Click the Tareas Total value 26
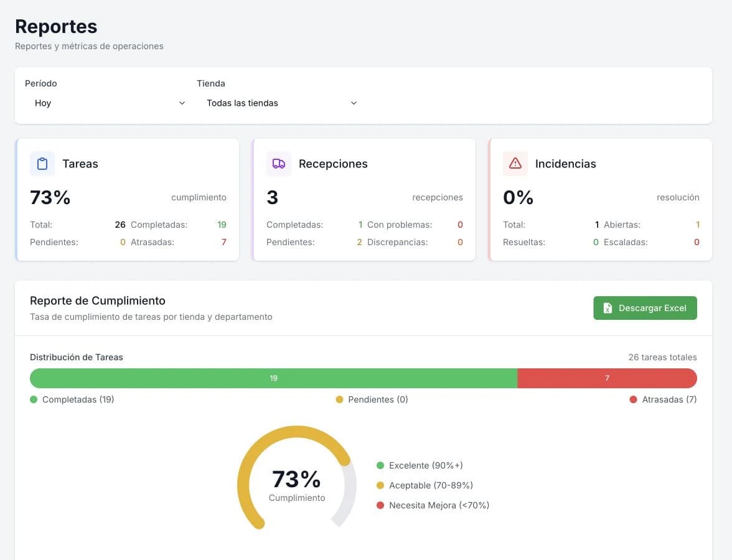732x560 pixels. tap(120, 225)
